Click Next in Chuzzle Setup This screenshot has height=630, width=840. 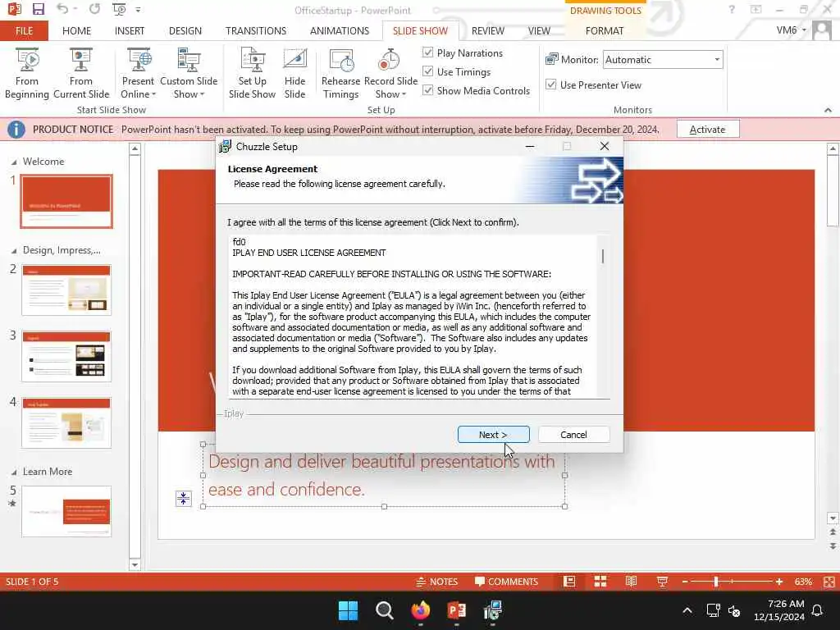[x=493, y=435]
